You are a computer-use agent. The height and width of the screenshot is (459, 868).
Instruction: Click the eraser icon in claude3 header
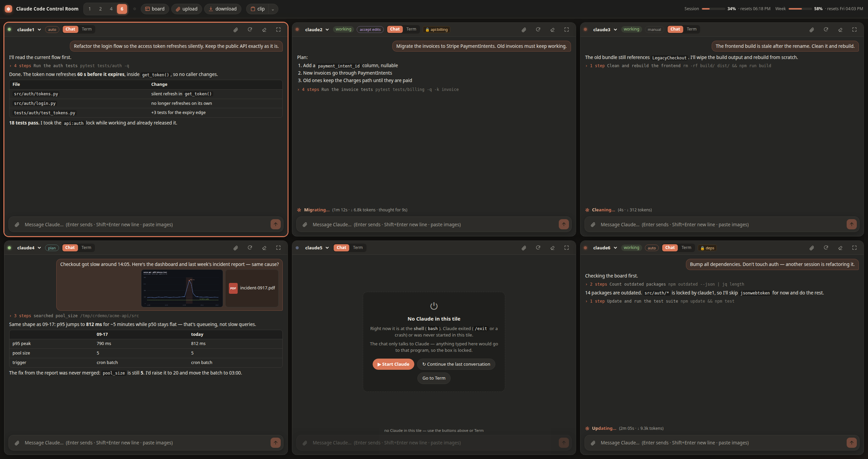(840, 30)
